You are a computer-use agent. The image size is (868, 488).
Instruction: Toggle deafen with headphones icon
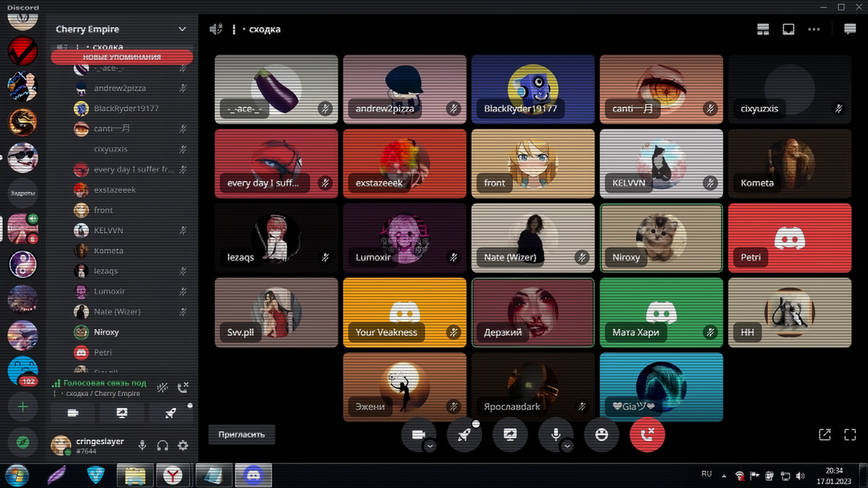click(163, 445)
